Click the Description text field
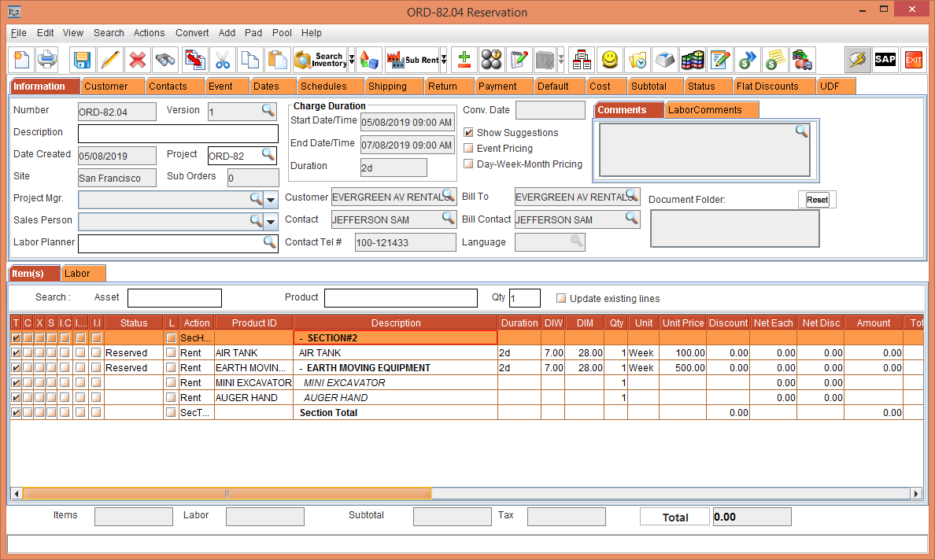The image size is (935, 560). click(178, 134)
